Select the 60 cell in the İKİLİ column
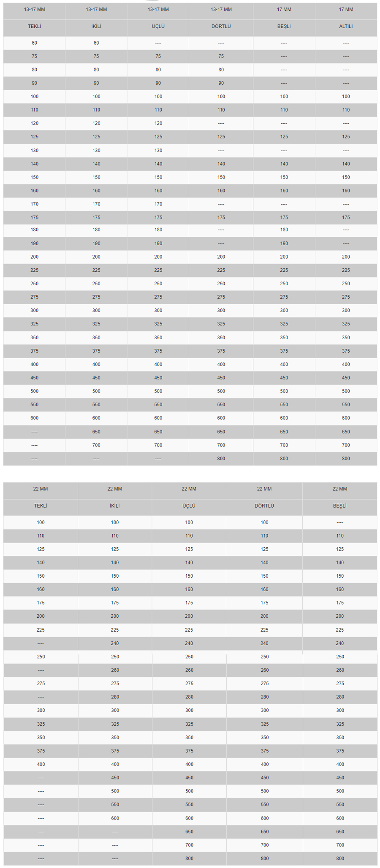Image resolution: width=380 pixels, height=868 pixels. click(96, 43)
